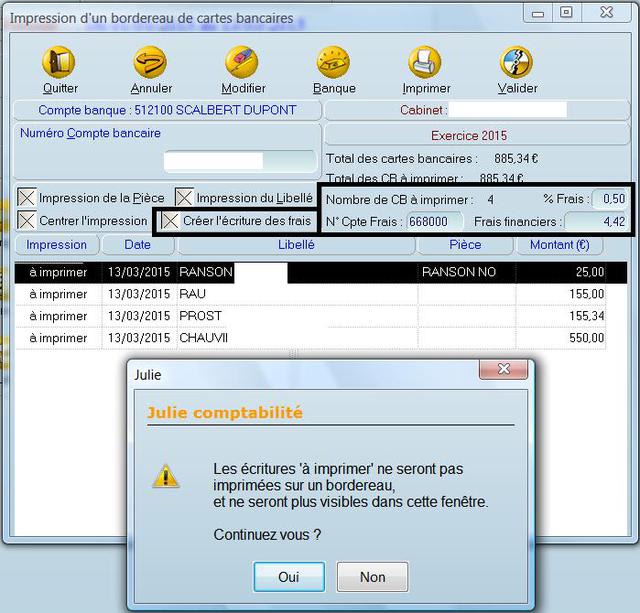Toggle Créer l'écriture des frais checkbox
This screenshot has width=640, height=613.
tap(171, 220)
